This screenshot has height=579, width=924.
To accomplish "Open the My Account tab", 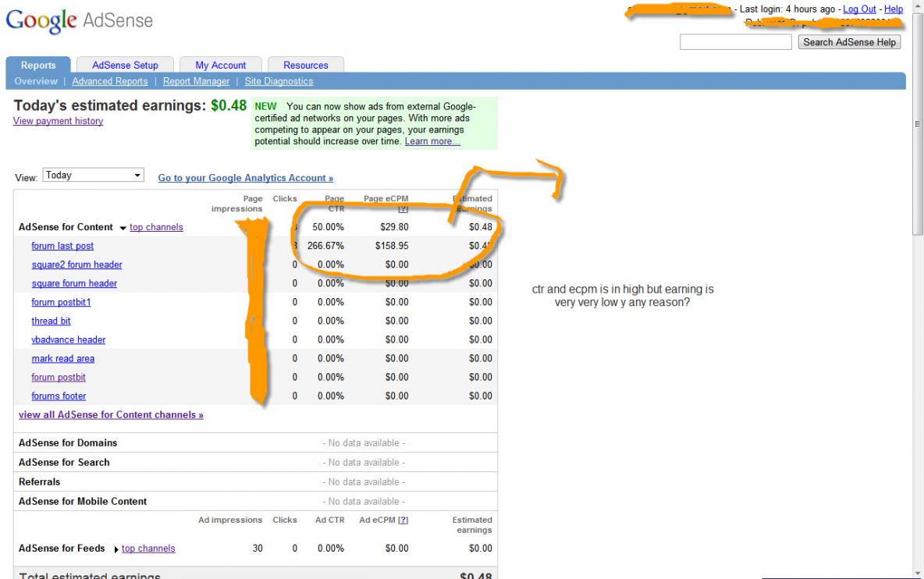I will click(x=220, y=65).
